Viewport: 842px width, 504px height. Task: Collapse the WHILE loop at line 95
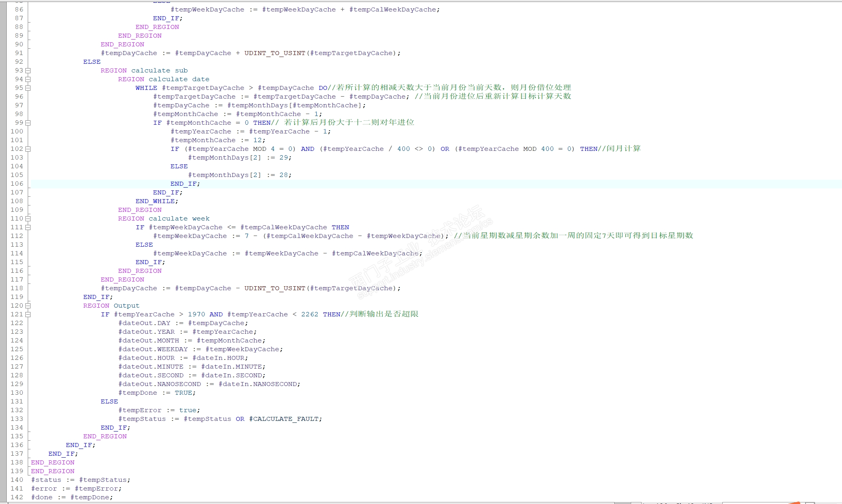coord(28,88)
